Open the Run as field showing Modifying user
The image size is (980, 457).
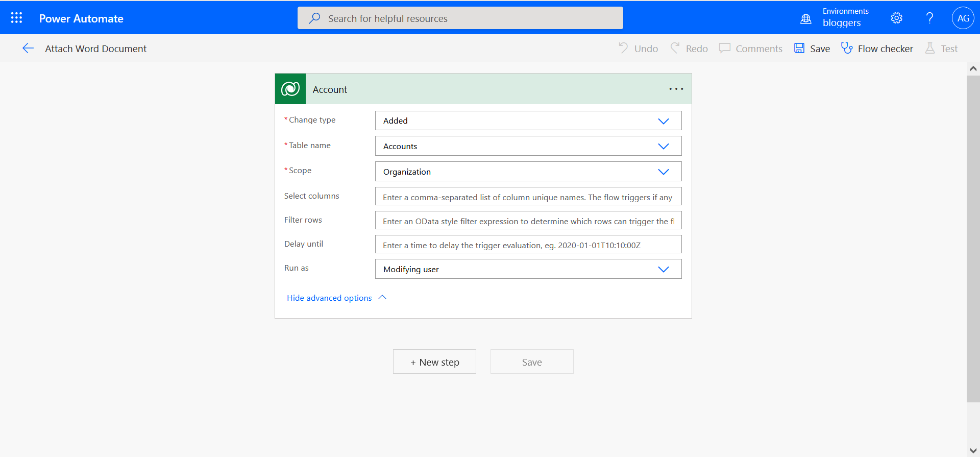click(x=528, y=269)
